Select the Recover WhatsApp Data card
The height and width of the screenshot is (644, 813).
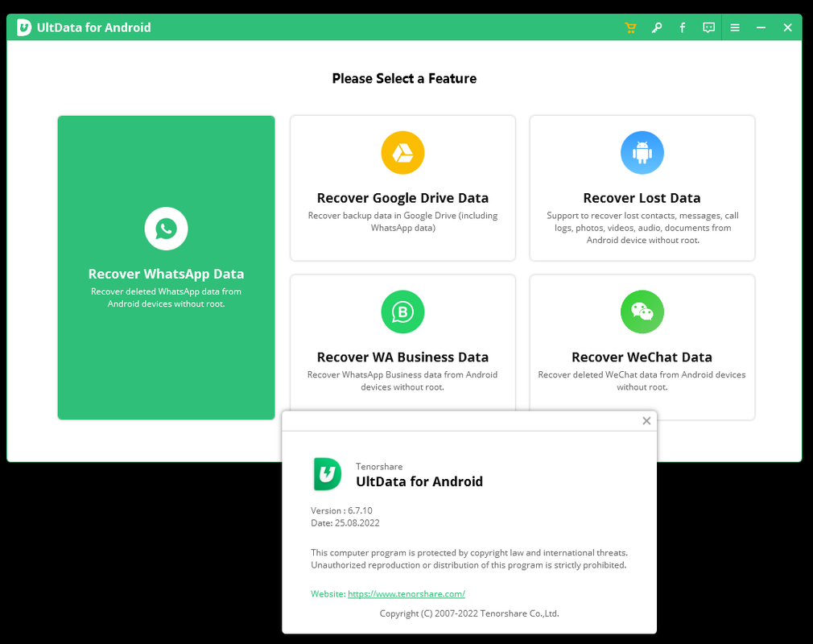tap(166, 267)
